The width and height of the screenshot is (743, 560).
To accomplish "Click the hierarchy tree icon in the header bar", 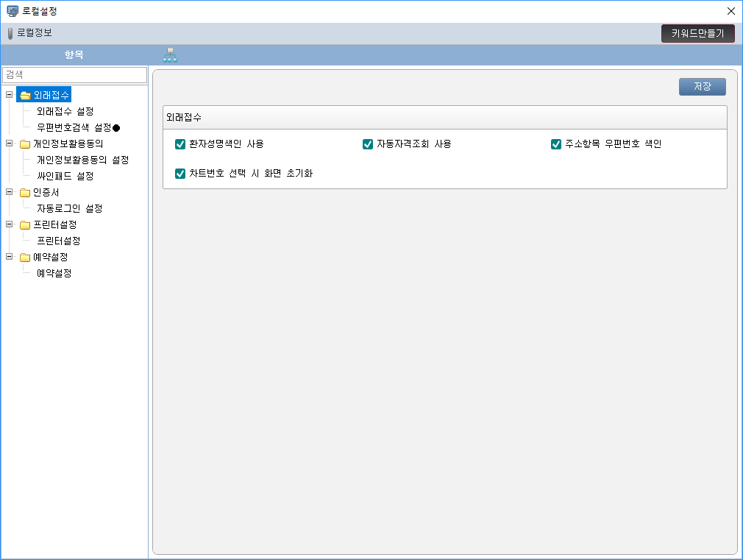I will [170, 55].
